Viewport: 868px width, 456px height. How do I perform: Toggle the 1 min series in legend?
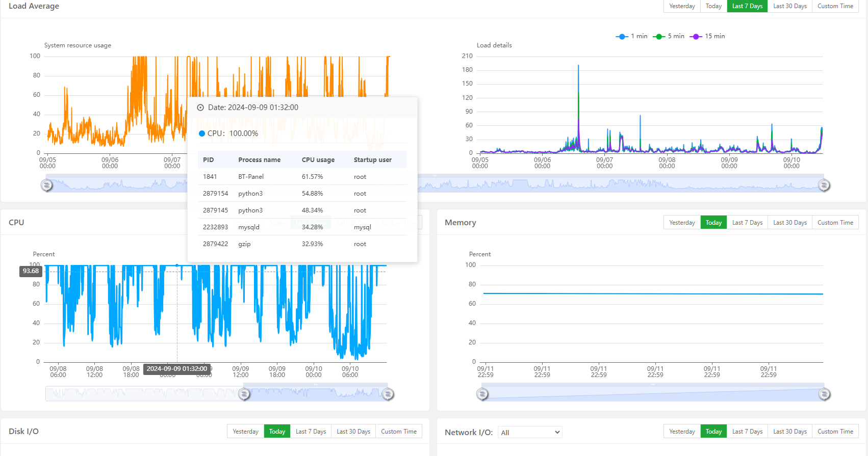631,36
